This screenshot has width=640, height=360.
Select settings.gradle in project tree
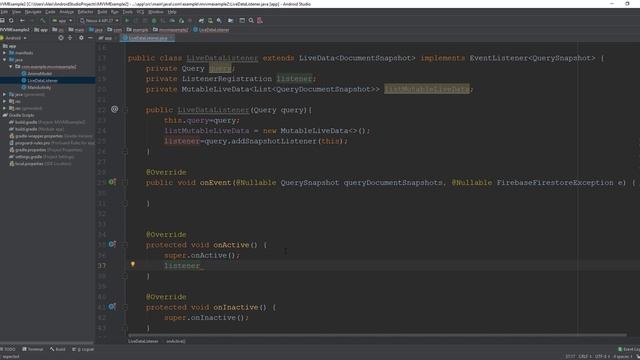pyautogui.click(x=42, y=157)
